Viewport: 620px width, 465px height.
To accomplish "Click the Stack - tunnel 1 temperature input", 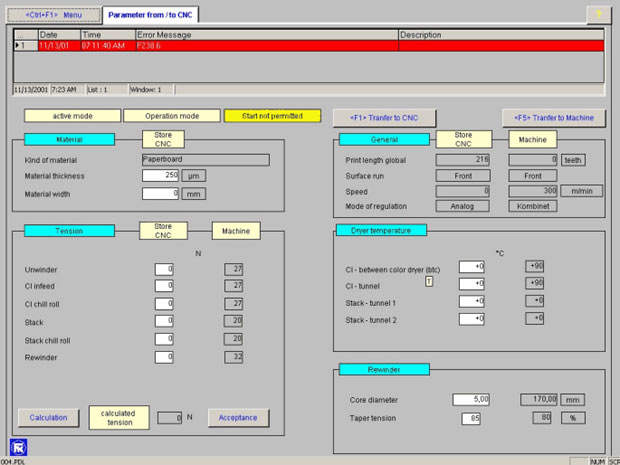I will click(x=472, y=301).
